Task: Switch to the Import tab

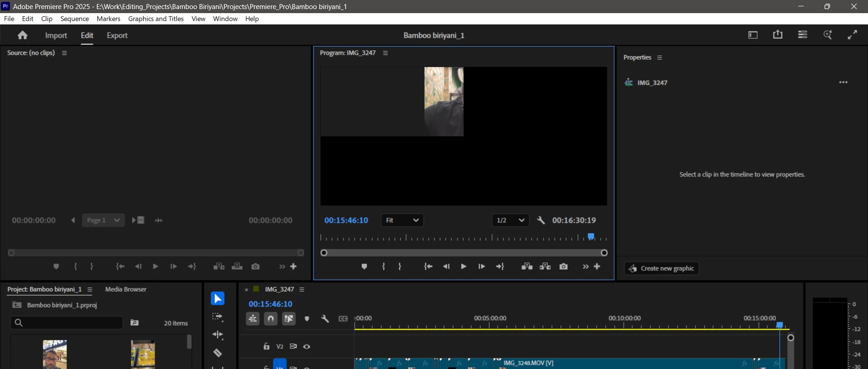Action: (56, 35)
